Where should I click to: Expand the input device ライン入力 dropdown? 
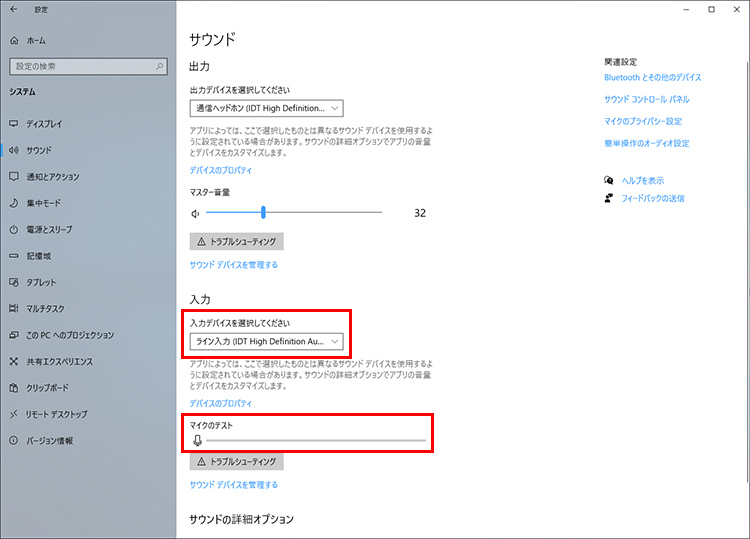point(266,341)
